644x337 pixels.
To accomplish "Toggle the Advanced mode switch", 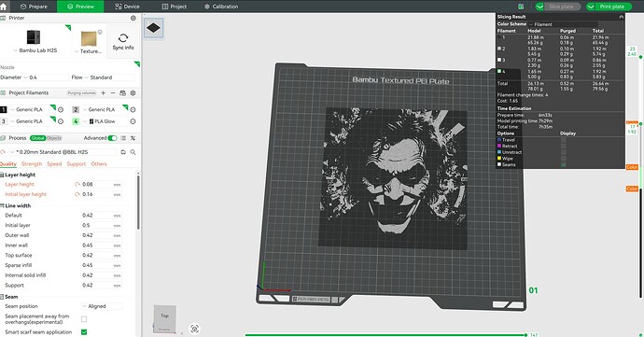I will (112, 138).
